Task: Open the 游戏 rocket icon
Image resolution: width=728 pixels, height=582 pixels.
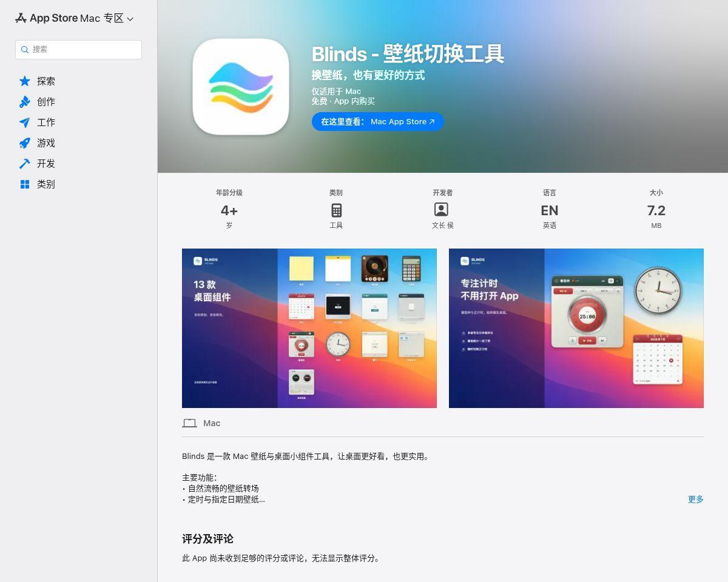Action: pos(24,143)
